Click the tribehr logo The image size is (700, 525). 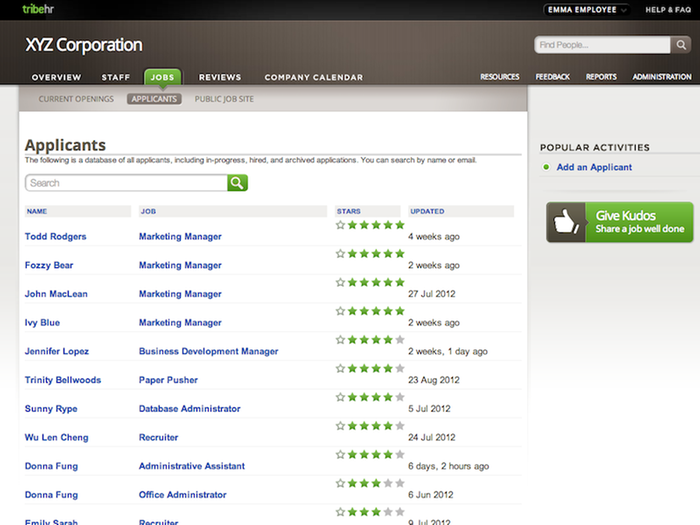(x=38, y=9)
